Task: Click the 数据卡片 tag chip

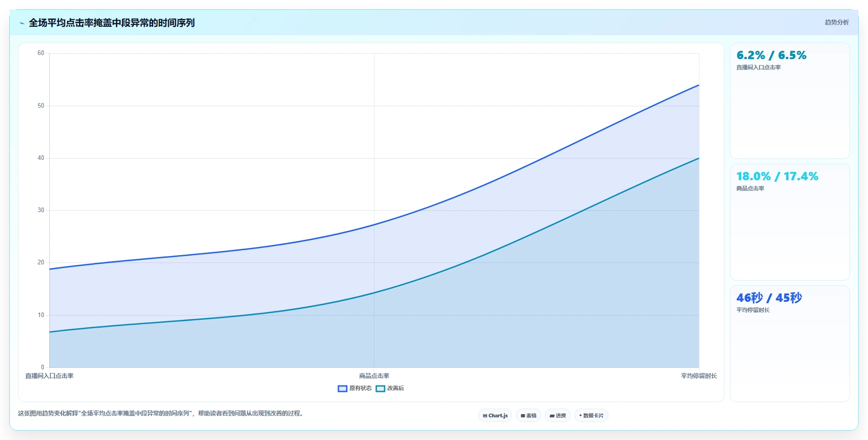Action: click(x=591, y=416)
